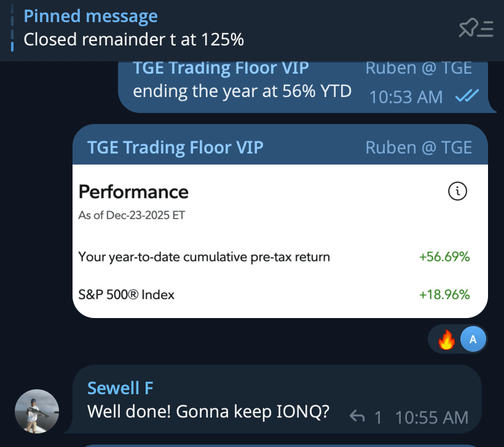The width and height of the screenshot is (504, 447).
Task: Click the blue "A" reactor avatar
Action: pos(473,340)
